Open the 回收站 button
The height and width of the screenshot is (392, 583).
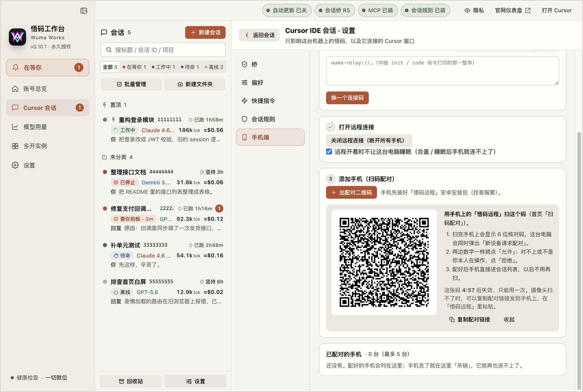tap(131, 381)
